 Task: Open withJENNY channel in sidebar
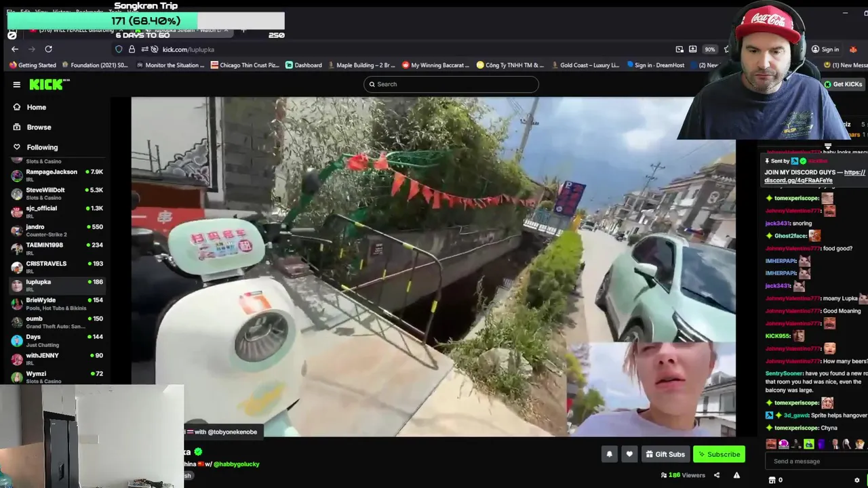pos(57,359)
